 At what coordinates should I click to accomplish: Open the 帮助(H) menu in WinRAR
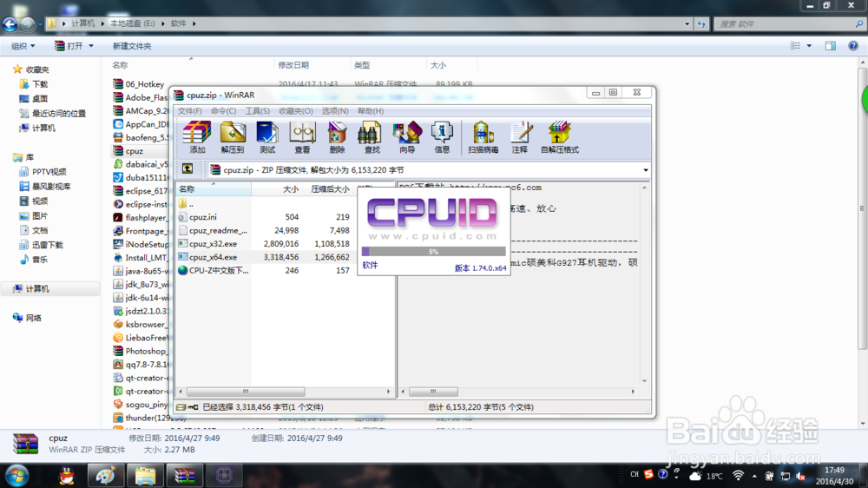pos(371,111)
